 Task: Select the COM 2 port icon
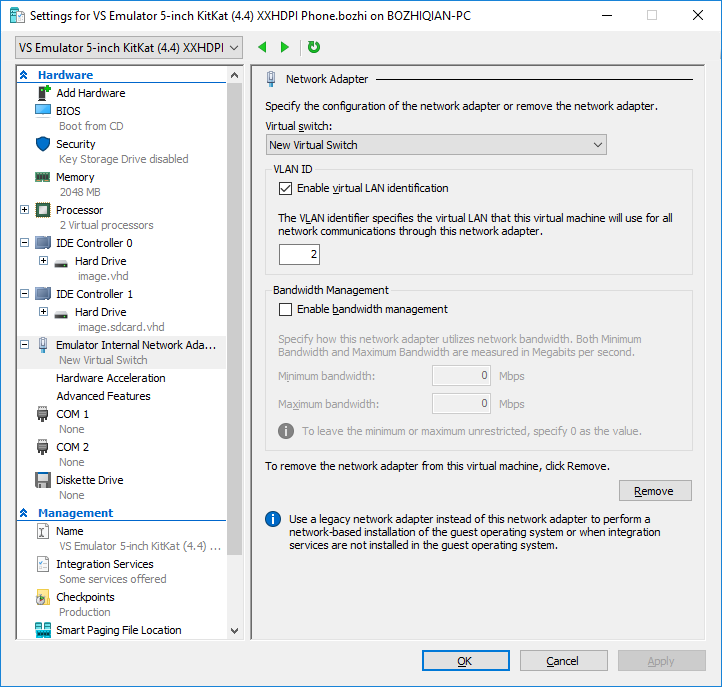pyautogui.click(x=42, y=447)
